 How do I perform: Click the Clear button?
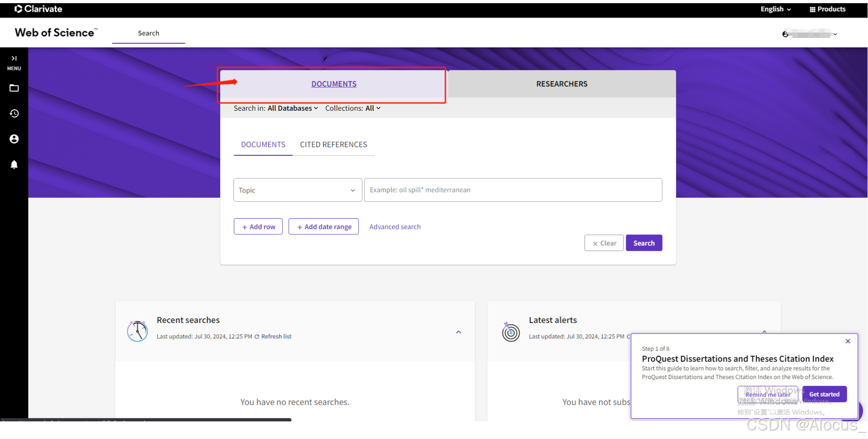[604, 243]
